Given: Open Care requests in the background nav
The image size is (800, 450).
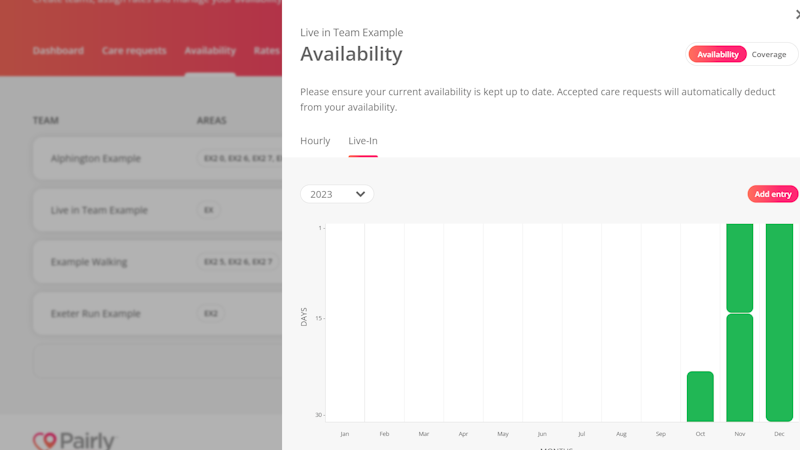Looking at the screenshot, I should click(134, 51).
